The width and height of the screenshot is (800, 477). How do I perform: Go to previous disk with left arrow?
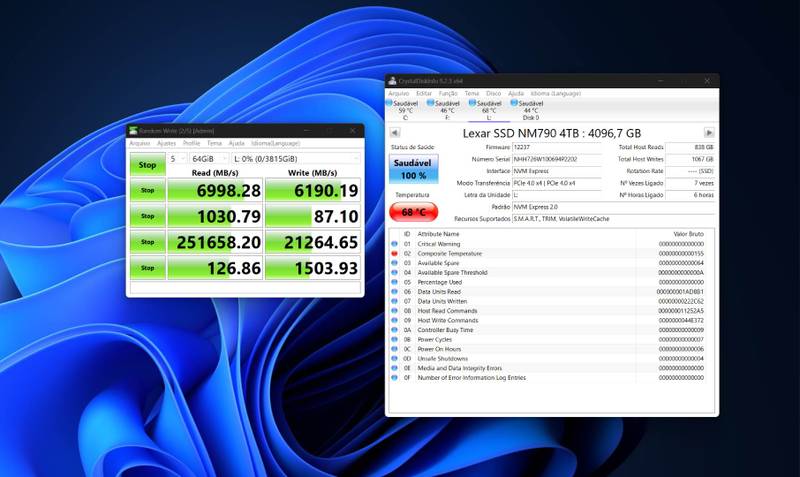tap(394, 133)
